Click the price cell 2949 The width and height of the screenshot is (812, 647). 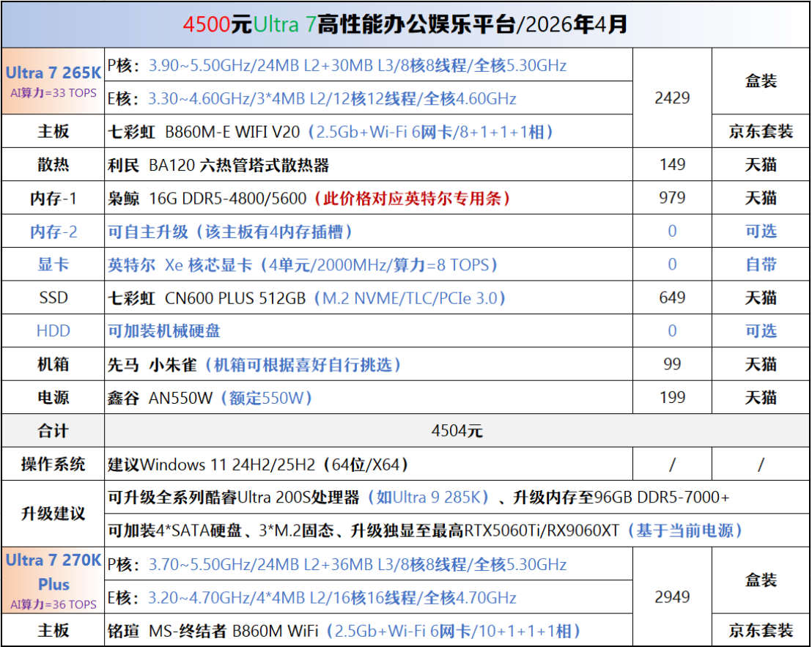[672, 596]
